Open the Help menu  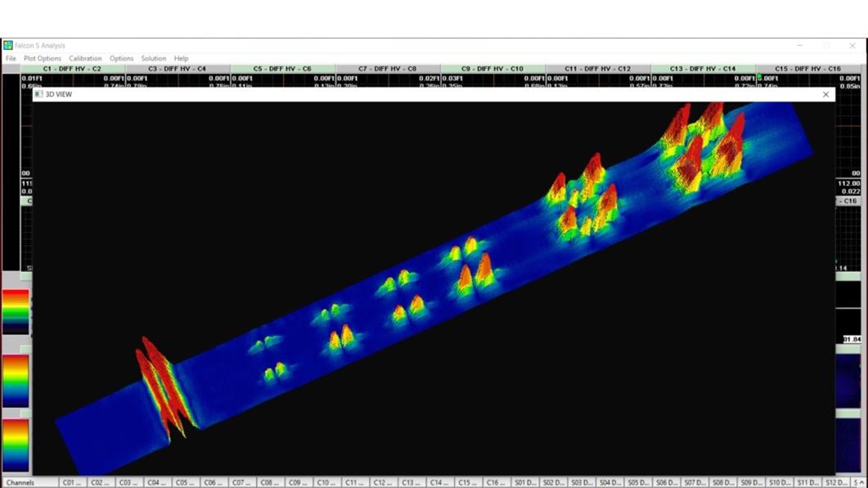(181, 59)
